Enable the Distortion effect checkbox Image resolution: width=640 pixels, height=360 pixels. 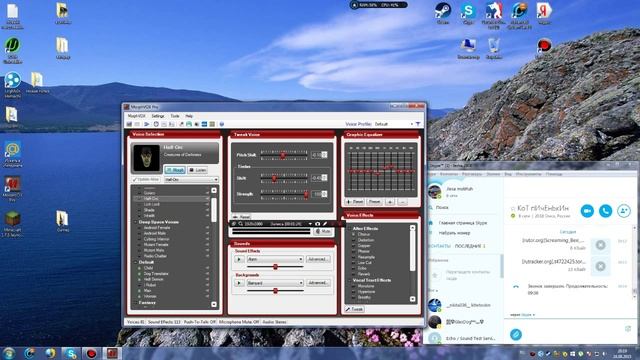tap(354, 240)
